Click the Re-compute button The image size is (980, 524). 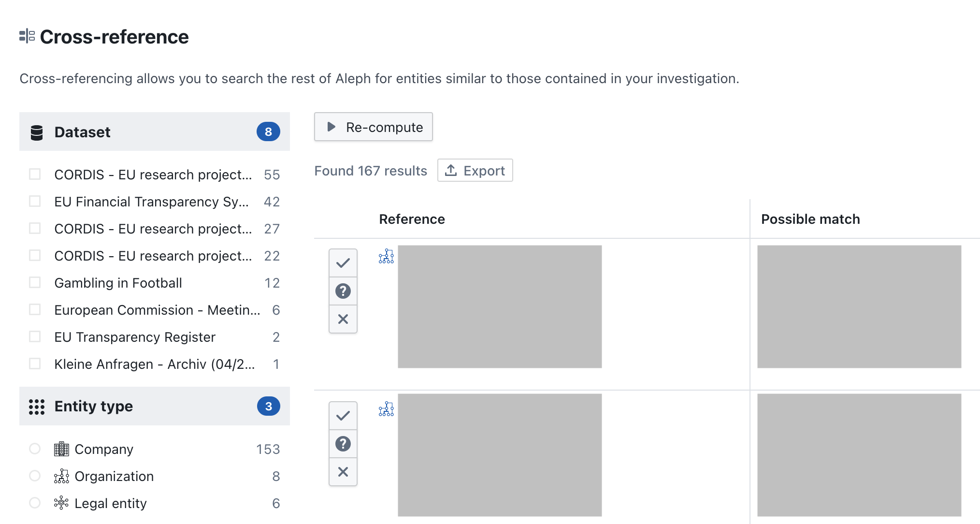pyautogui.click(x=374, y=127)
